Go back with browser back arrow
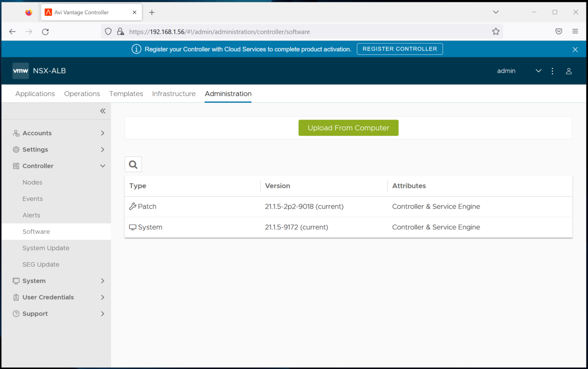Image resolution: width=588 pixels, height=369 pixels. coord(13,31)
